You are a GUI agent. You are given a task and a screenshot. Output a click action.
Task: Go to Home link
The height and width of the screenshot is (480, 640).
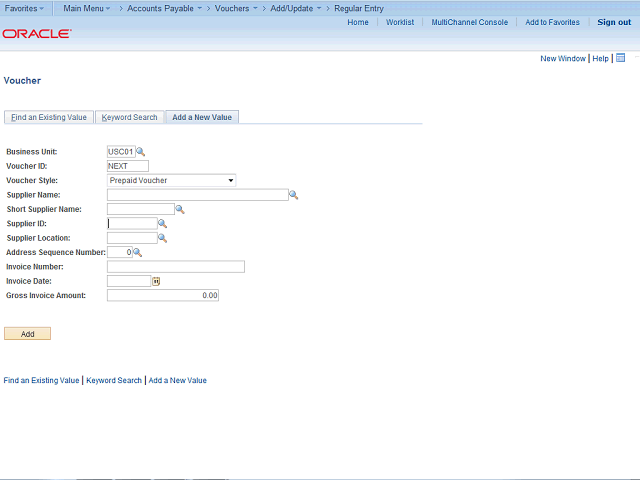(358, 22)
